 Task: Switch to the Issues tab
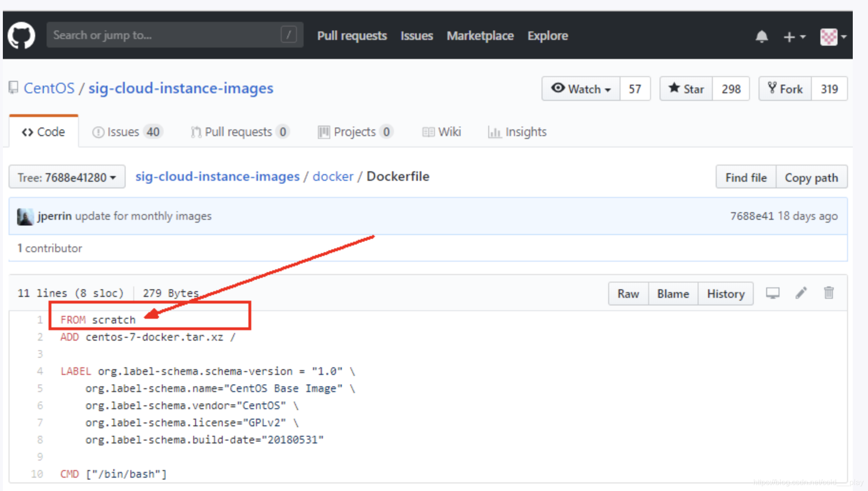(128, 132)
